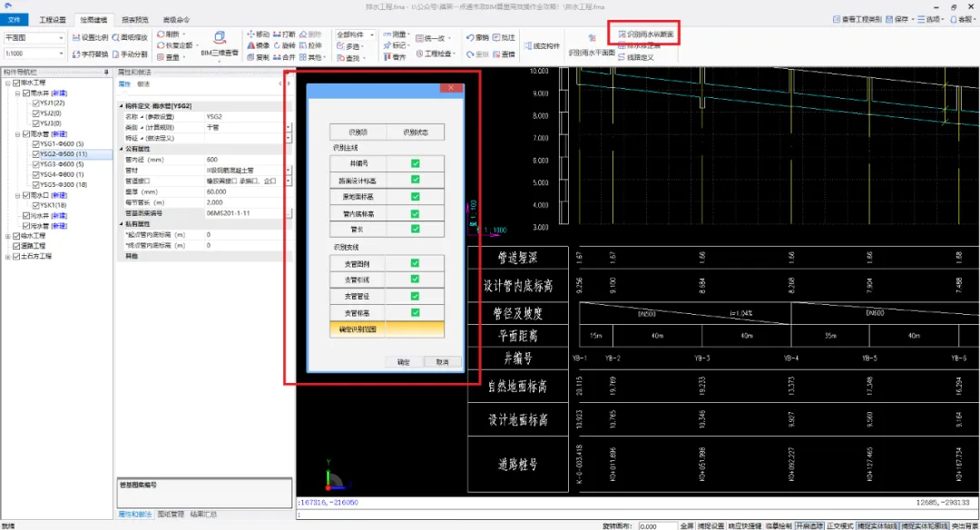Select the 镜像 mirror tool
980x530 pixels.
258,45
